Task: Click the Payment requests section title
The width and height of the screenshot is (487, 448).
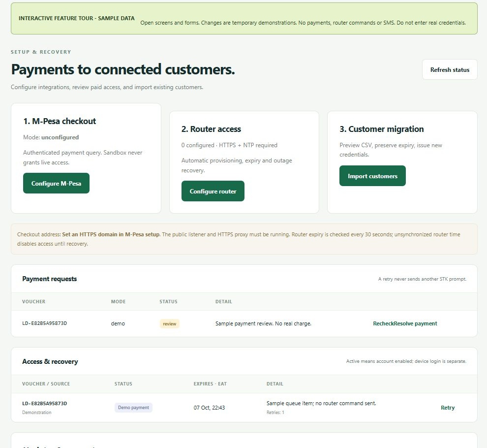Action: tap(49, 279)
